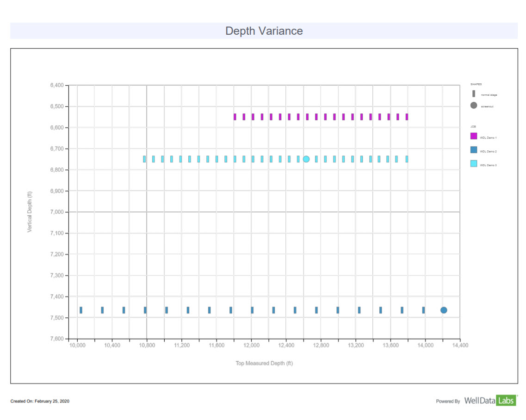
Task: Click the blue WDL Demo 2 swatch
Action: click(473, 150)
